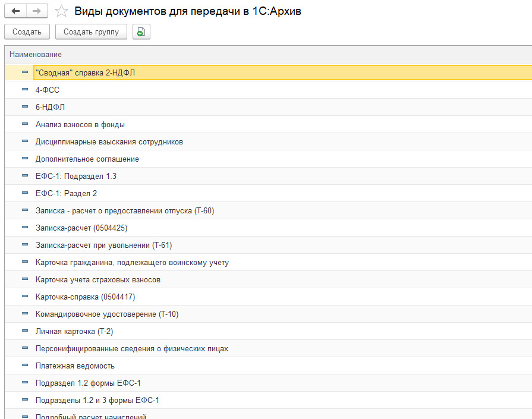Click the back navigation arrow

coord(15,11)
